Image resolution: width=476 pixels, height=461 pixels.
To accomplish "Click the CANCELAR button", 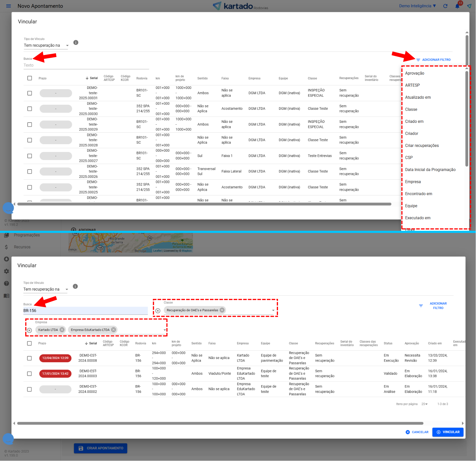I will [x=417, y=432].
